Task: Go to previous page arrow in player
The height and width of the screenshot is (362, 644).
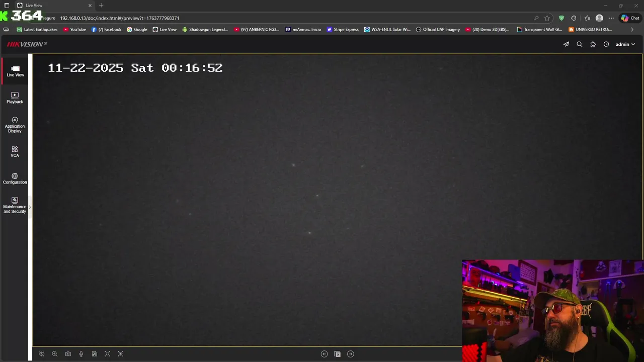Action: [x=324, y=354]
